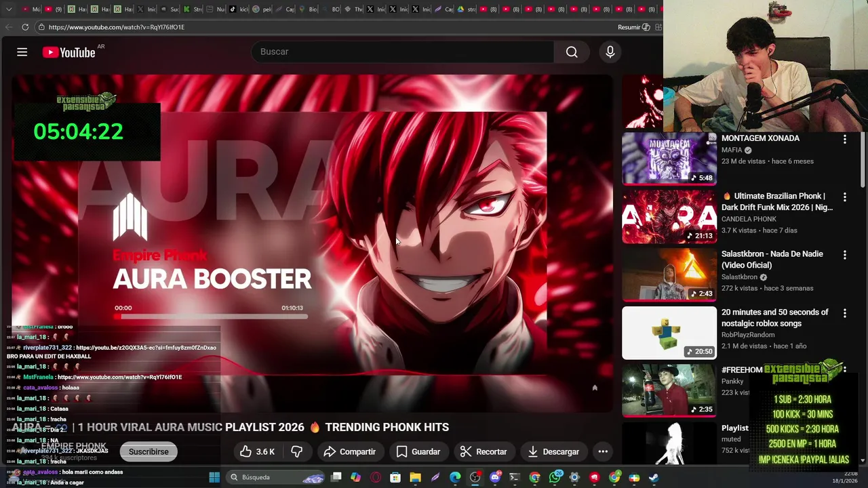Image resolution: width=868 pixels, height=488 pixels.
Task: Focus the Buscar search field
Action: click(x=403, y=52)
